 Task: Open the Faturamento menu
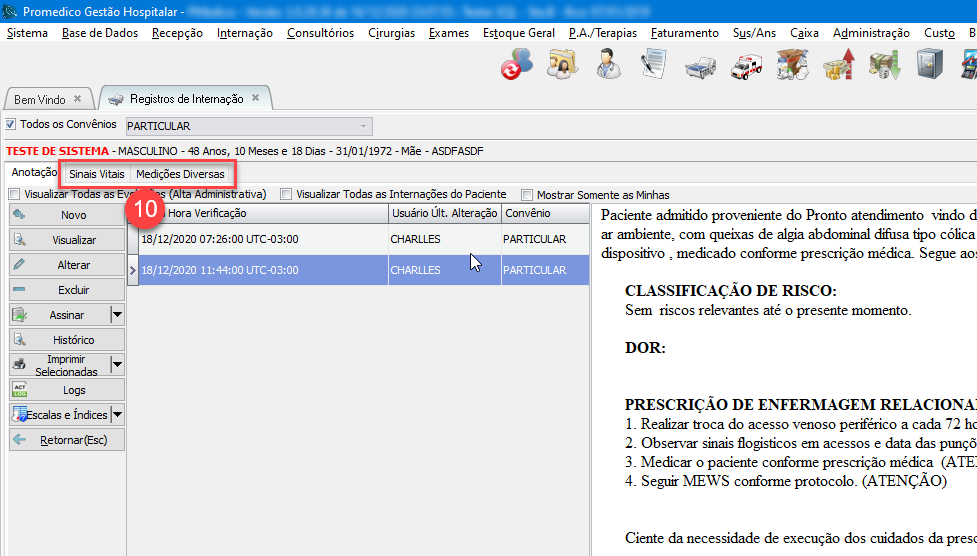pos(684,33)
